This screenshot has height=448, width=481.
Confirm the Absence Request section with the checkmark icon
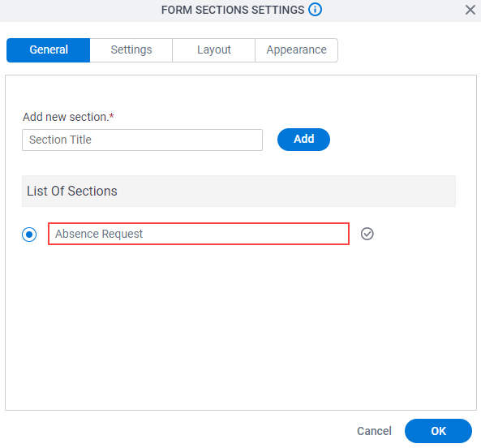tap(367, 234)
